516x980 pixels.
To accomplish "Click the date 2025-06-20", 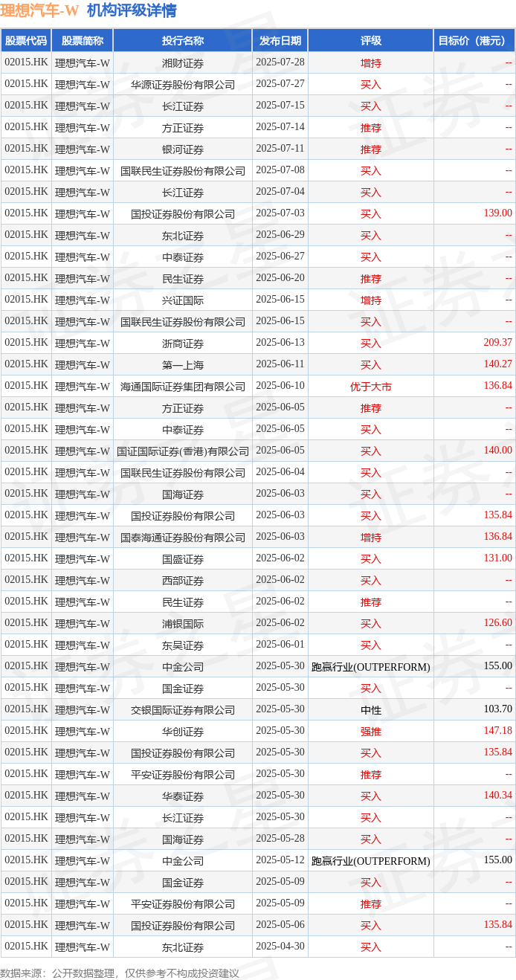I will pos(280,278).
